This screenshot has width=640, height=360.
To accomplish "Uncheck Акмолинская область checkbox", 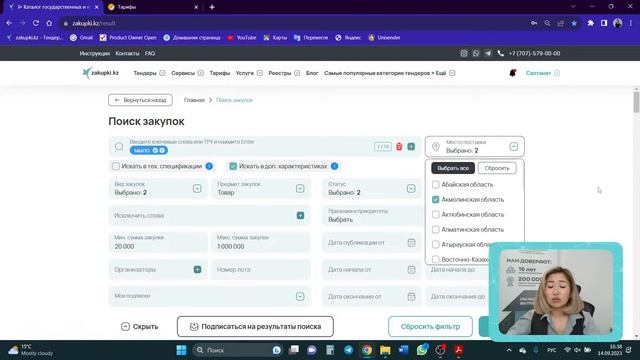I will click(x=436, y=200).
